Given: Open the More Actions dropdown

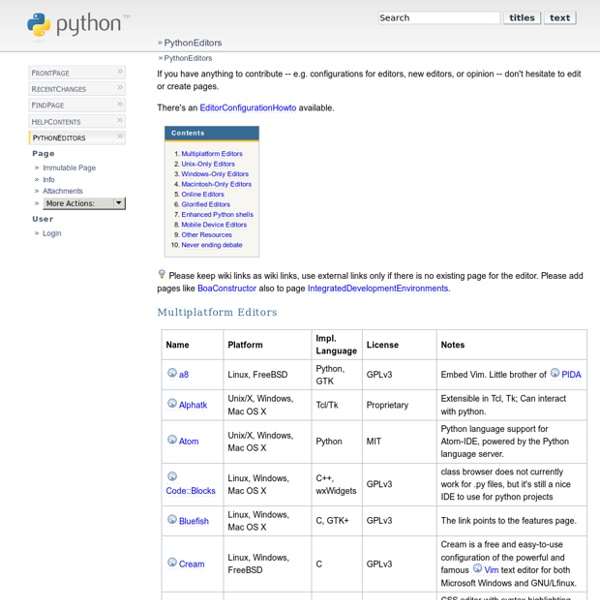Looking at the screenshot, I should point(84,203).
